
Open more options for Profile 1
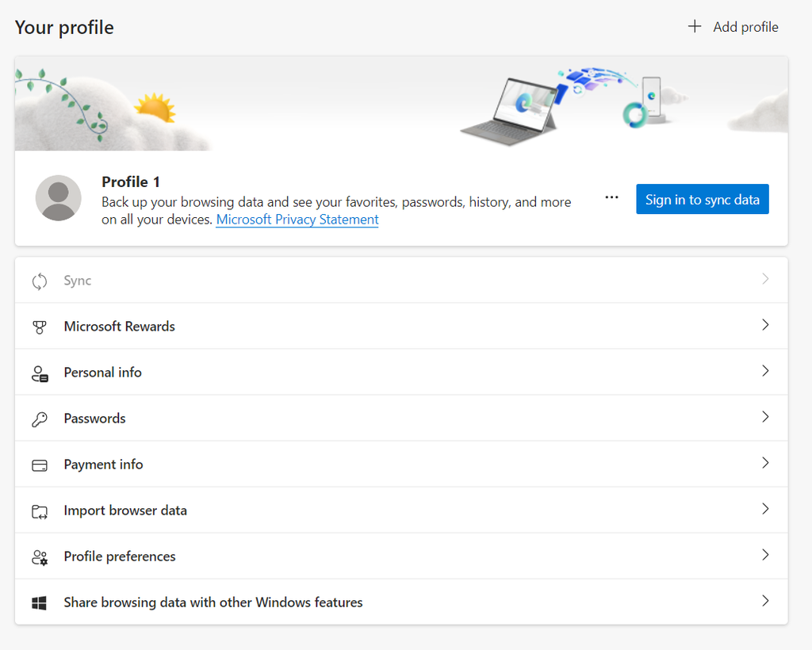pyautogui.click(x=611, y=197)
